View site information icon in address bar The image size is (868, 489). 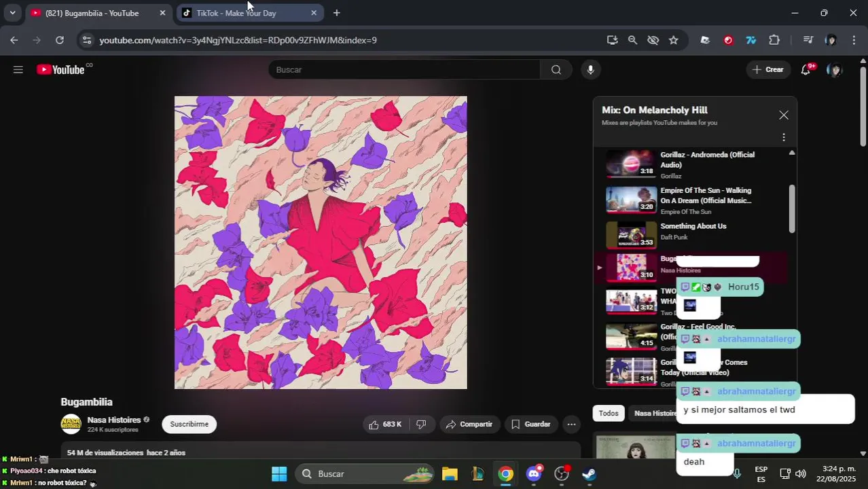coord(86,40)
